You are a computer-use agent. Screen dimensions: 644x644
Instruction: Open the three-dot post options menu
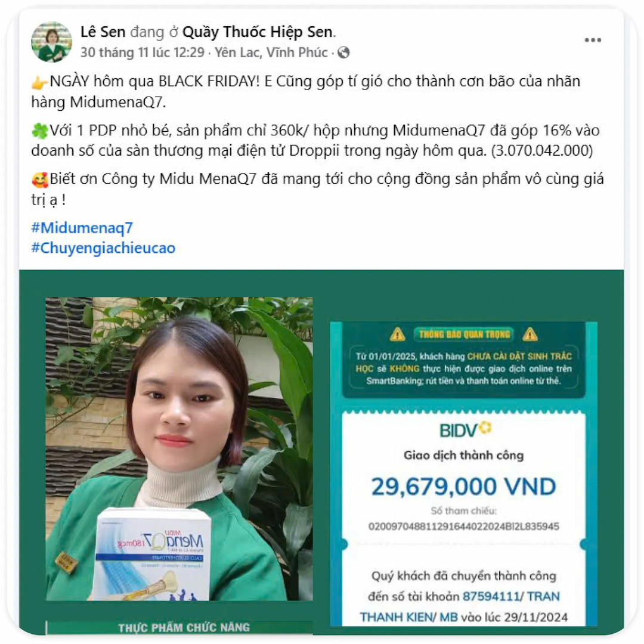click(593, 40)
